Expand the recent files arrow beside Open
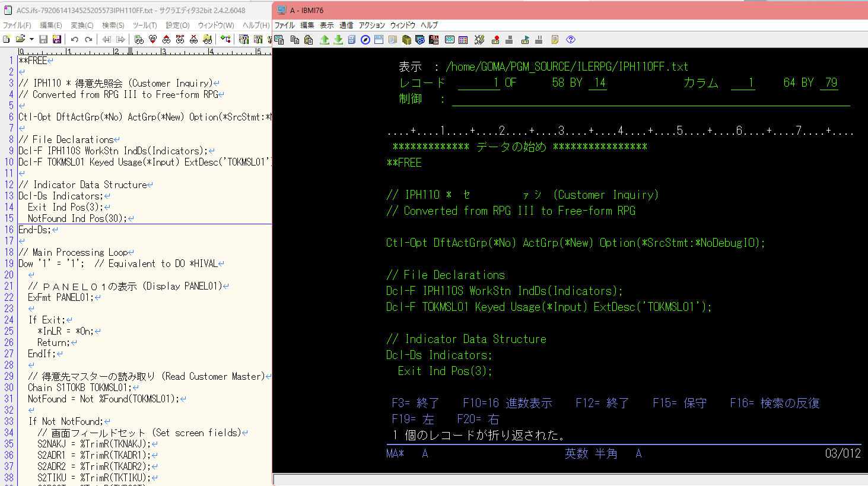The width and height of the screenshot is (868, 486). tap(31, 39)
